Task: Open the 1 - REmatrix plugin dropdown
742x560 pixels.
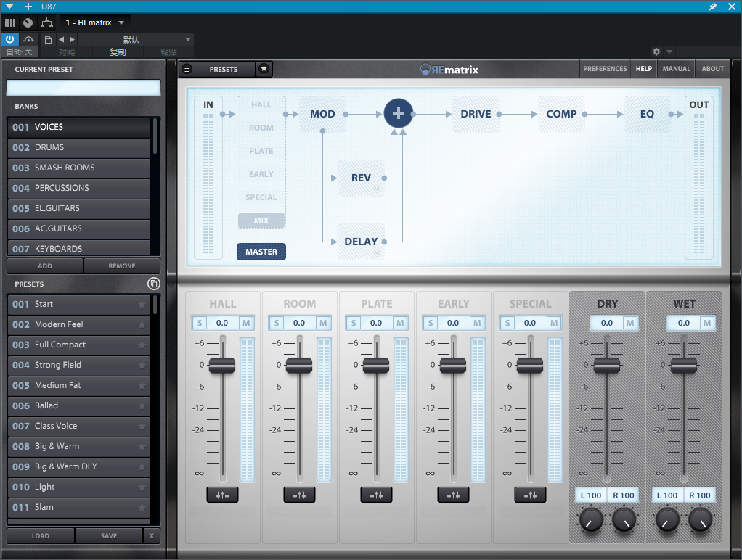Action: point(121,22)
